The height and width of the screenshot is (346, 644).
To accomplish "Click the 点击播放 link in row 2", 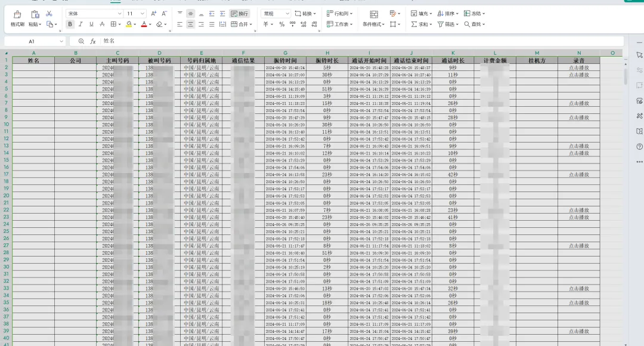I will click(x=578, y=67).
